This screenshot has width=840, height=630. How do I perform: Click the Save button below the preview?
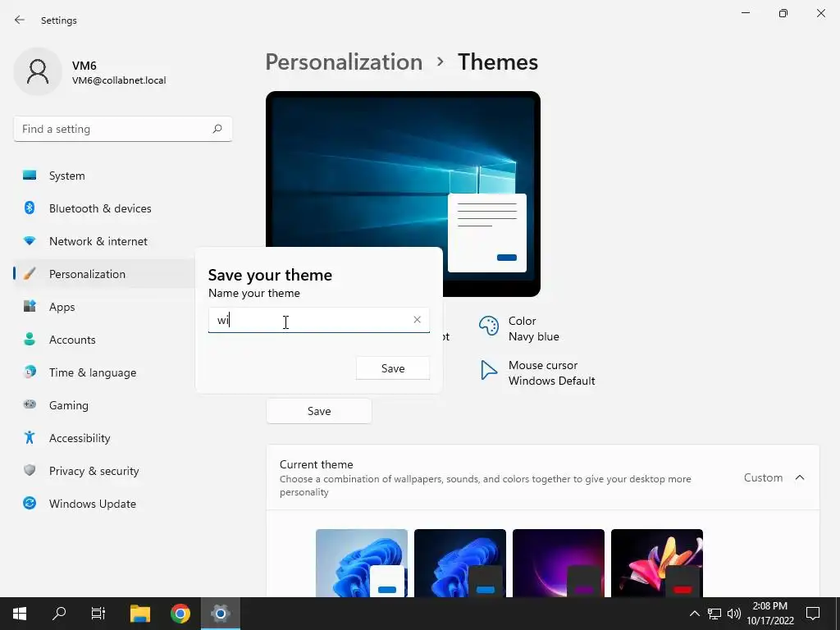coord(319,411)
